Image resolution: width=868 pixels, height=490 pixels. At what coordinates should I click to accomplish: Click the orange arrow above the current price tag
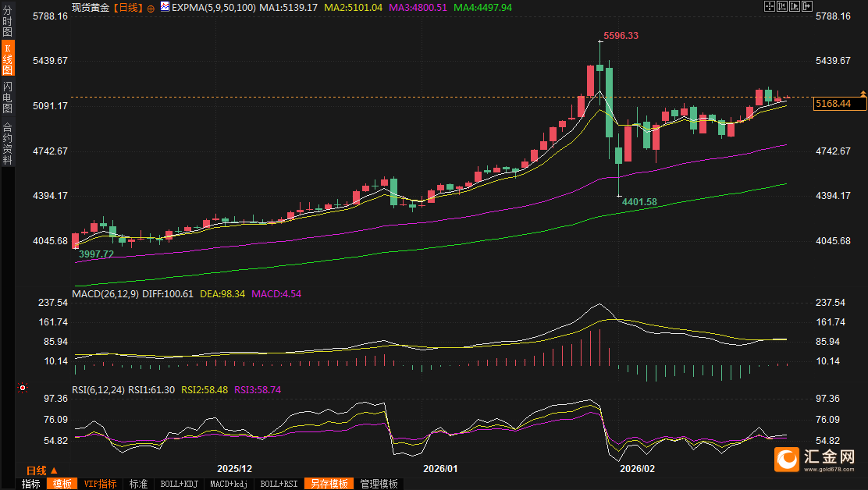[863, 94]
